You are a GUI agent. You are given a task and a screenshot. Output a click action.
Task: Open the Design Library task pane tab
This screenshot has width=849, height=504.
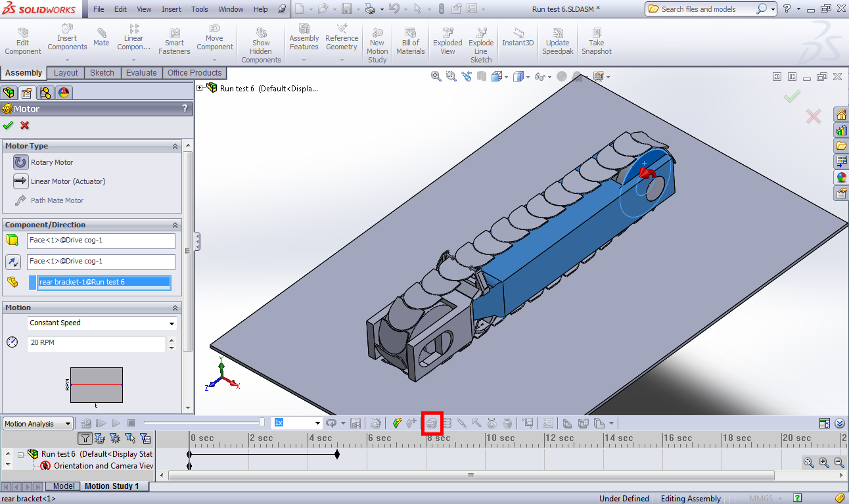pyautogui.click(x=841, y=130)
